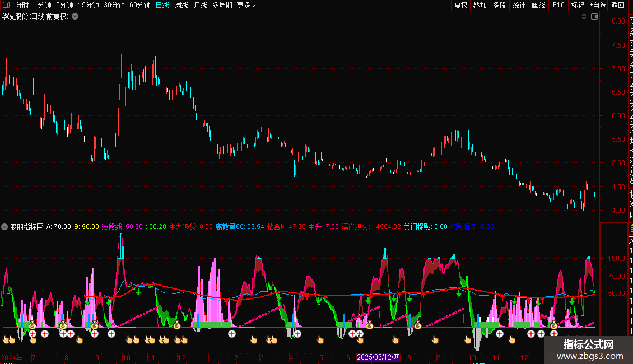Expand the 更多 periods menu

[246, 5]
